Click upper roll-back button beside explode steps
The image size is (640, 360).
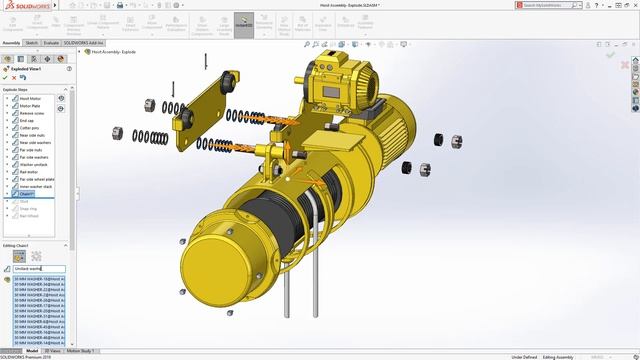point(61,98)
